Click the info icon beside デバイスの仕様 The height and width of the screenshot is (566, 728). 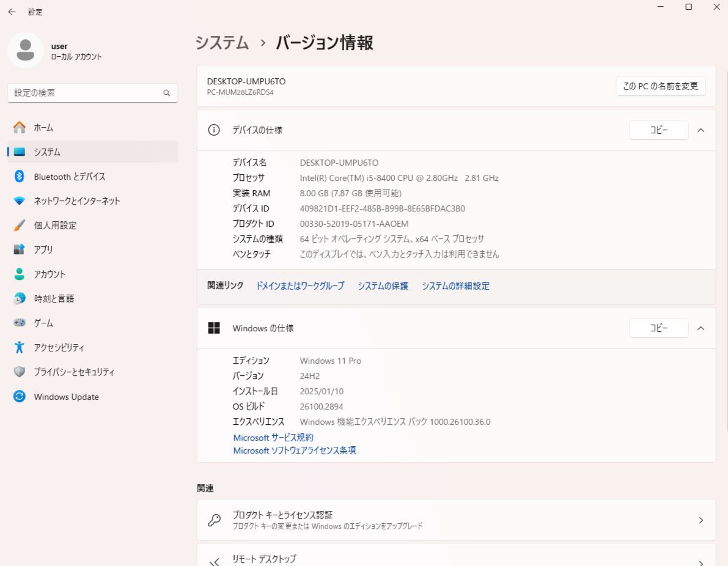[x=214, y=130]
